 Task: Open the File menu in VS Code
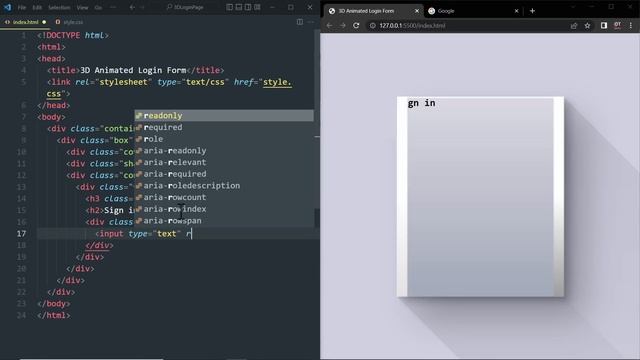point(22,7)
